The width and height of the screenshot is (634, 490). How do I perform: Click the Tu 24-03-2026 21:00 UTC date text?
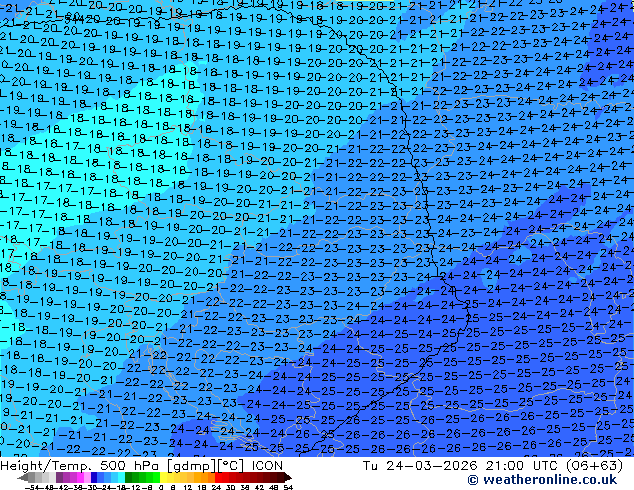(461, 465)
